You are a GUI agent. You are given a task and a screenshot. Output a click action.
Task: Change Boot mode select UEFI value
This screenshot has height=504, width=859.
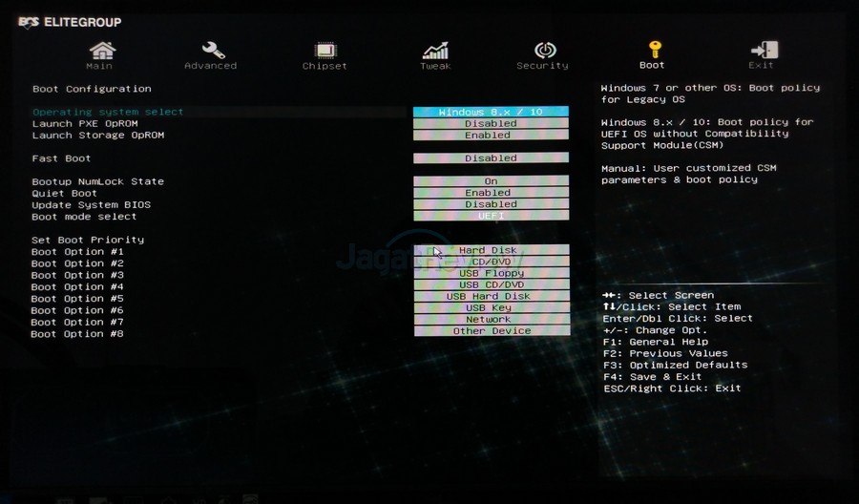pos(491,216)
